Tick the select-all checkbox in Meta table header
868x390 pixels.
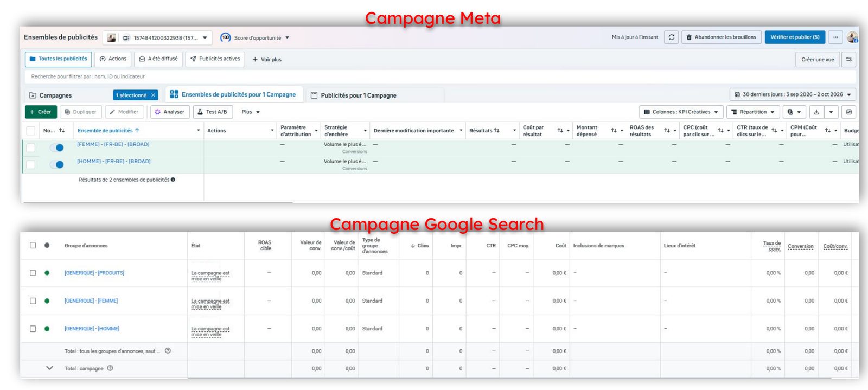(x=31, y=131)
